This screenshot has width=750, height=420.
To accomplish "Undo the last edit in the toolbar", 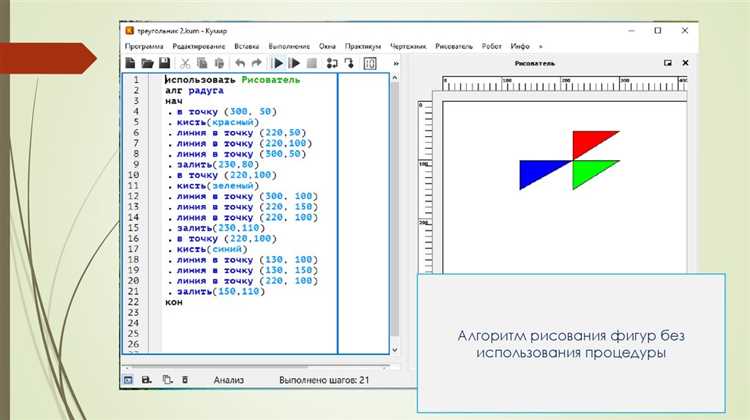I will point(240,63).
